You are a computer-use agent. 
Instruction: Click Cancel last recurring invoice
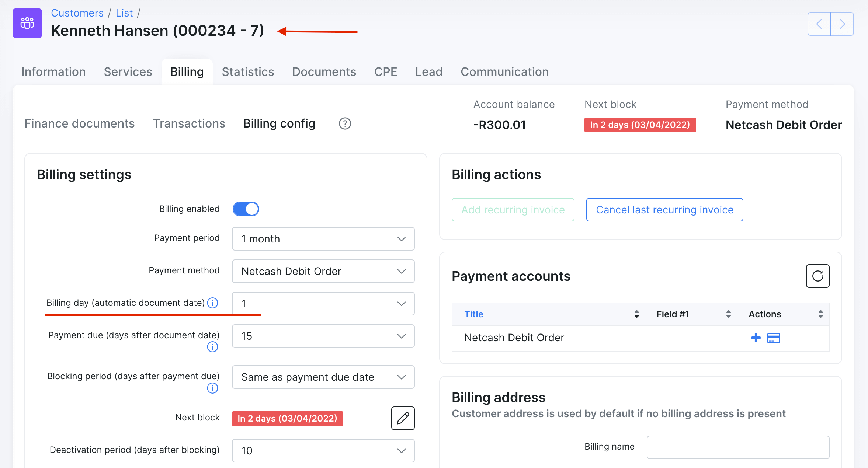point(664,209)
